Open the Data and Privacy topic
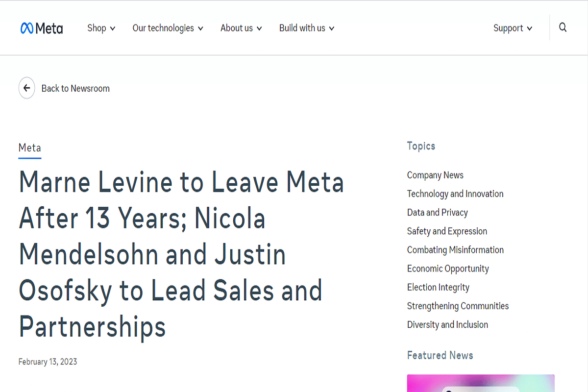Viewport: 588px width, 392px height. coord(437,213)
